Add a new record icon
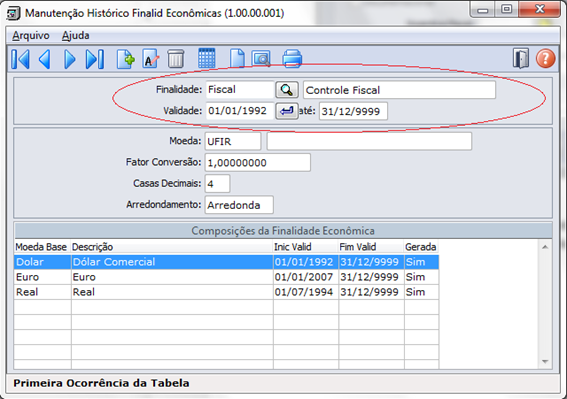 [125, 59]
